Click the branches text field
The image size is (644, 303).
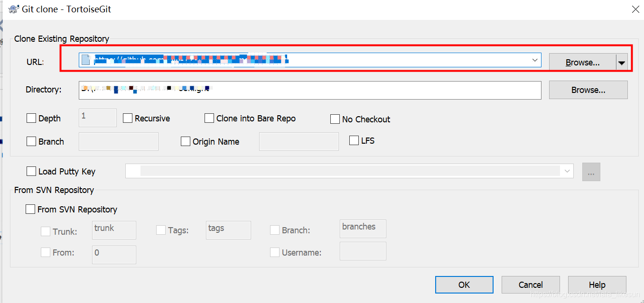tap(363, 229)
